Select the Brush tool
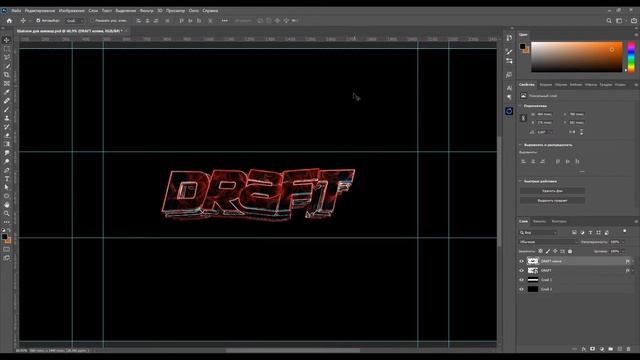 click(7, 109)
